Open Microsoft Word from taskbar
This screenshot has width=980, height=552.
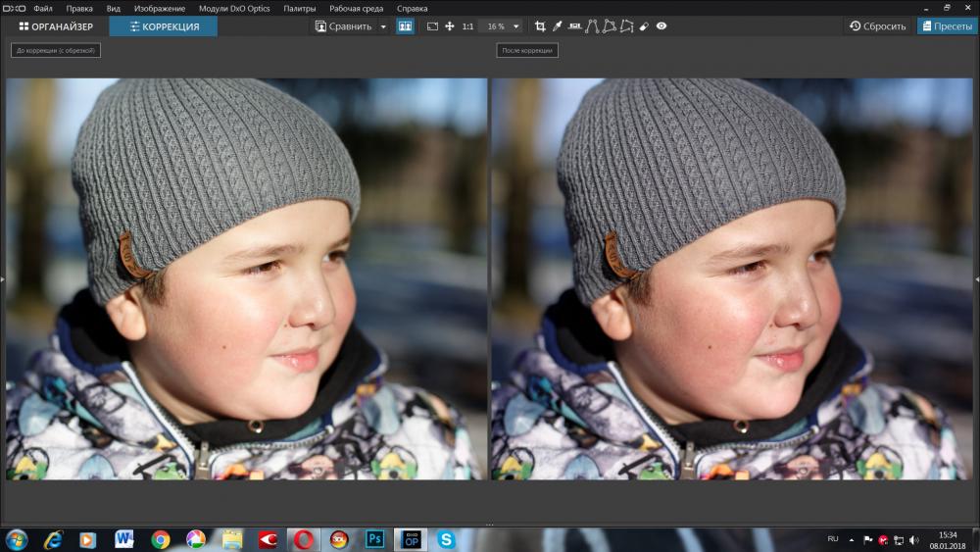point(123,540)
